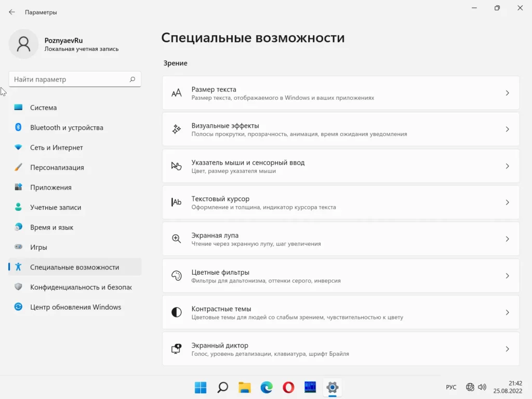Click the Magnifier icon in settings list

pyautogui.click(x=177, y=239)
